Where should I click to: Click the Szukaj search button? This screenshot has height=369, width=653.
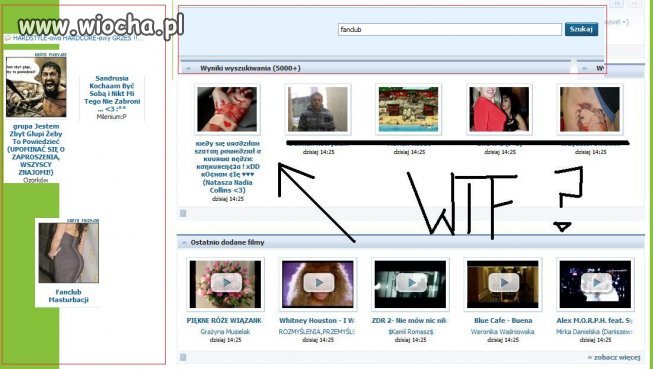(x=581, y=29)
